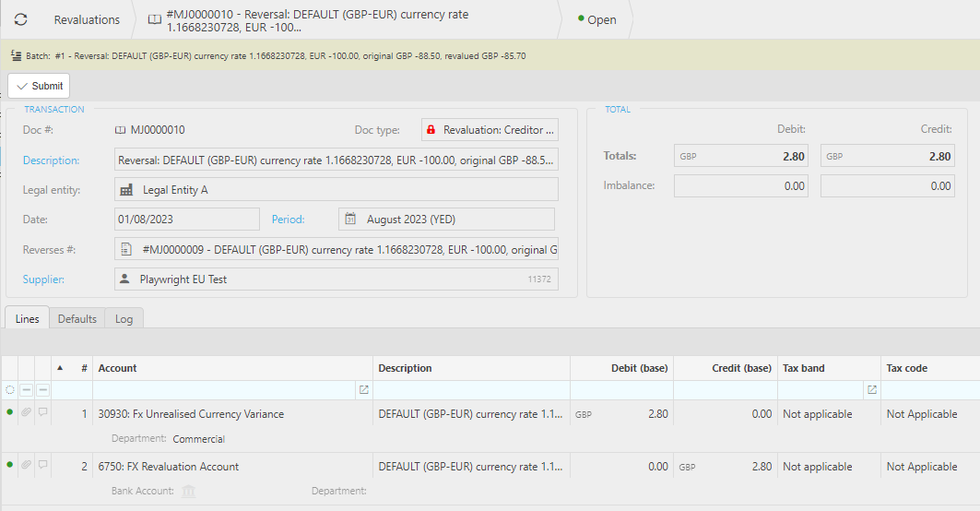This screenshot has height=511, width=980.
Task: Click the dotted circle icon in the filter row
Action: 10,389
